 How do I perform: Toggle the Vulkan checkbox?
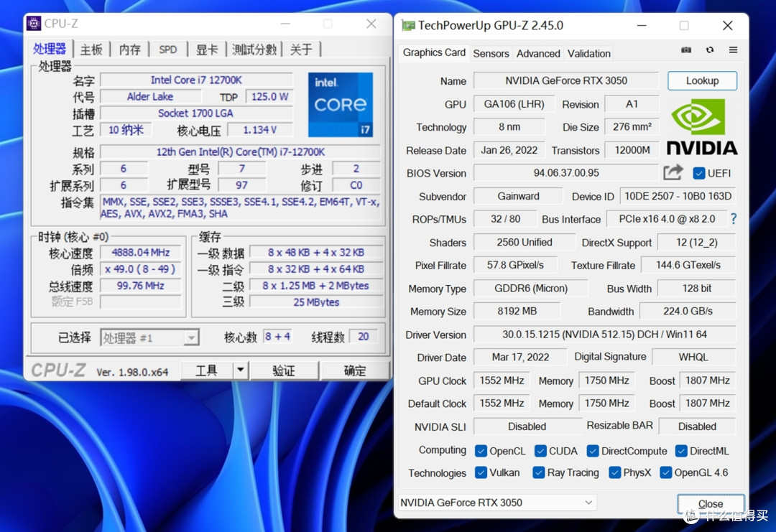tap(481, 472)
